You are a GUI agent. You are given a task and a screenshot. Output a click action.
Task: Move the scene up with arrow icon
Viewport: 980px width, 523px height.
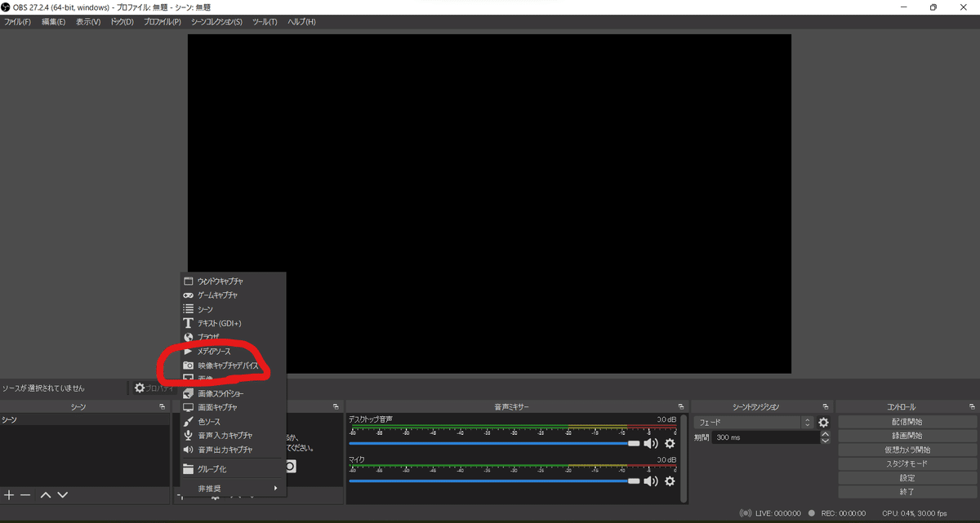[x=46, y=495]
